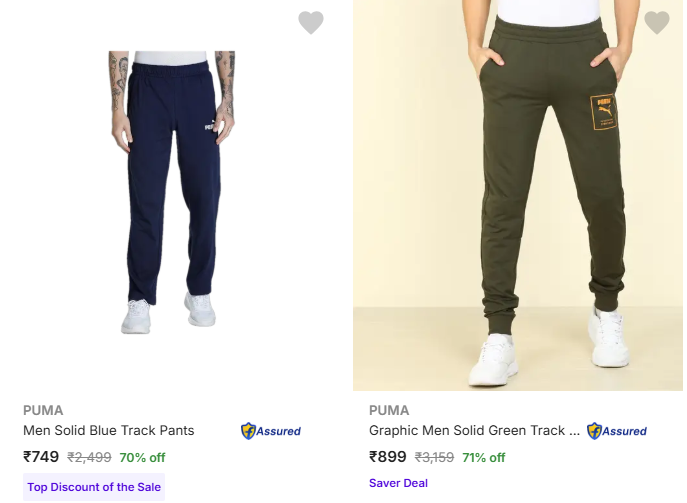Click the white Puma logo on blue pants
Screen dimensions: 687x503
[x=210, y=126]
